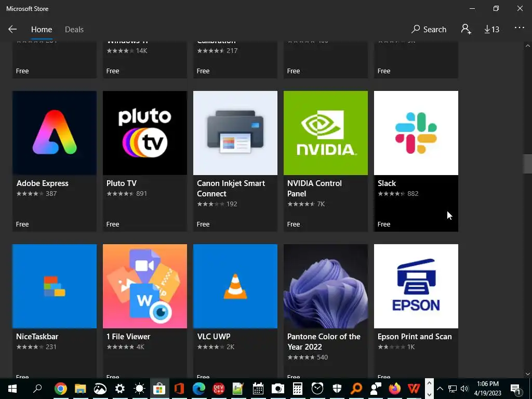Click the Microsoft Store taskbar icon

[159, 389]
